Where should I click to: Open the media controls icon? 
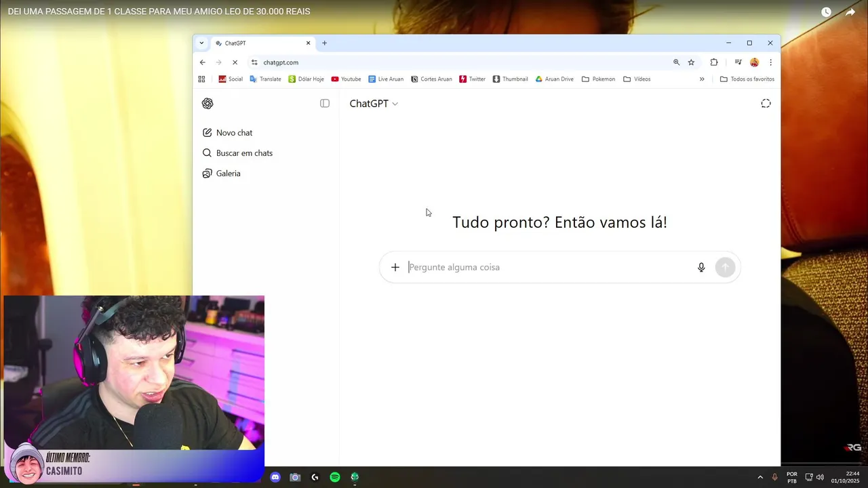pyautogui.click(x=738, y=62)
